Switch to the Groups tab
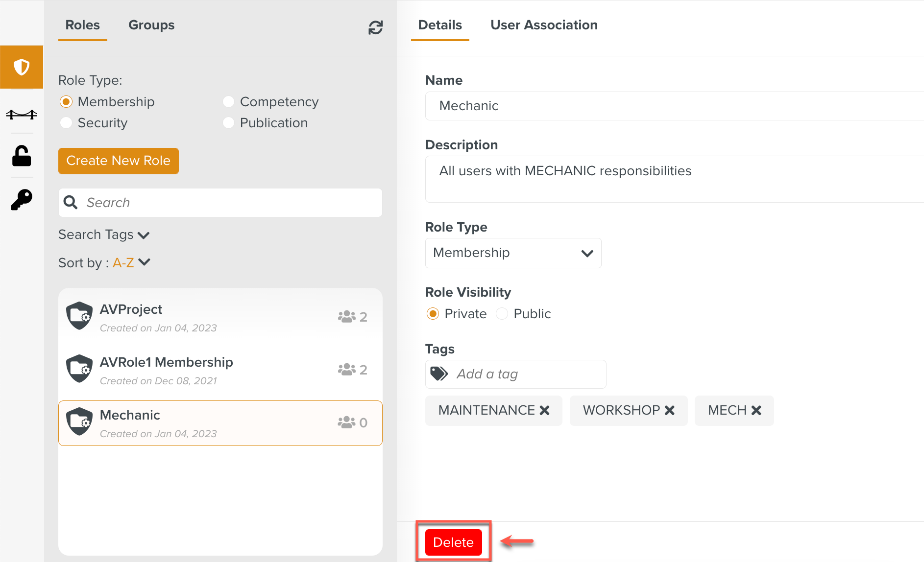 click(151, 25)
